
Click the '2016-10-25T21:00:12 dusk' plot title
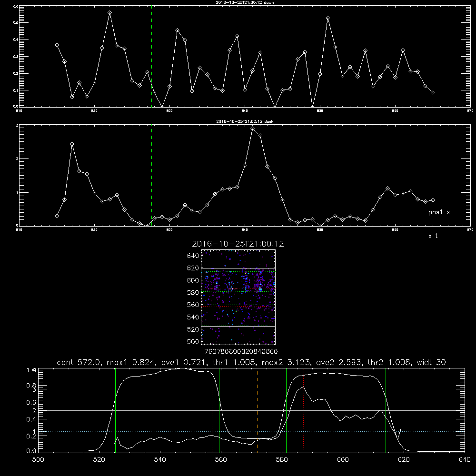click(245, 121)
